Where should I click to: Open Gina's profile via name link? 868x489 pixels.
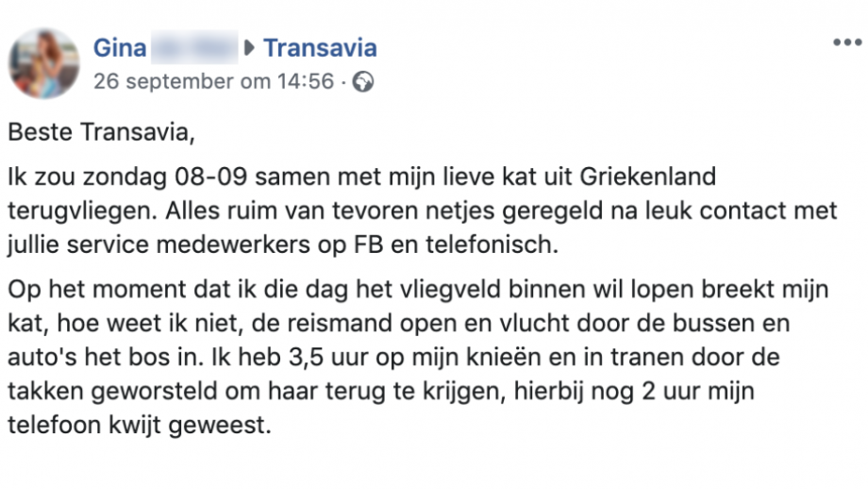120,47
